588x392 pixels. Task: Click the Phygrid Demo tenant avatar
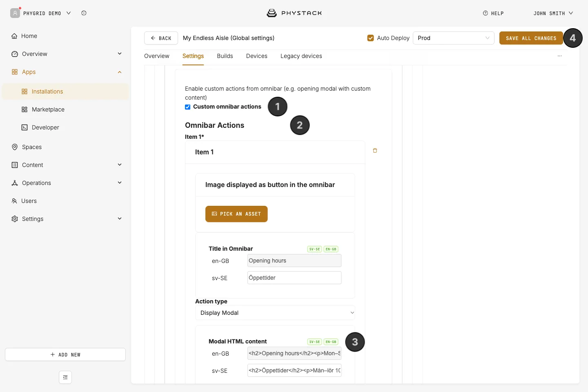click(x=15, y=13)
